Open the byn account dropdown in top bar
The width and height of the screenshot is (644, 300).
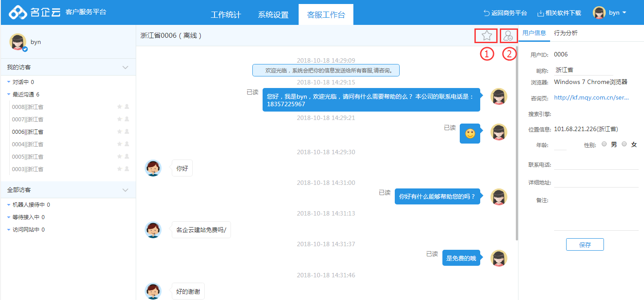click(610, 12)
